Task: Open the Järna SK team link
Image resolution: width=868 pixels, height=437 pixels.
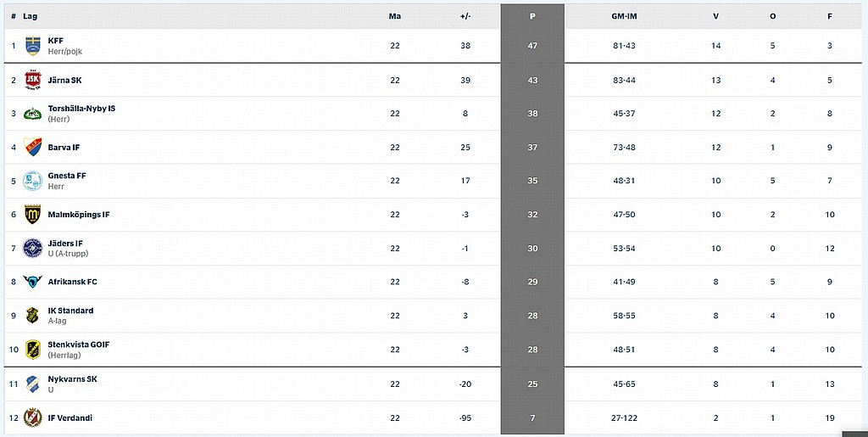Action: point(64,81)
